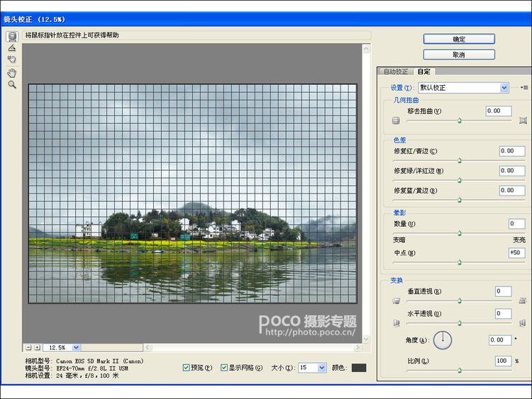Click the 比例 scale slider handle

pyautogui.click(x=460, y=370)
